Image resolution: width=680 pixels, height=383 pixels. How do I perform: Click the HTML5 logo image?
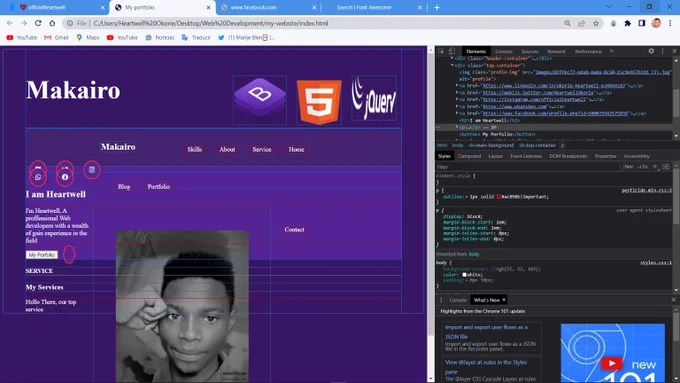[x=319, y=102]
